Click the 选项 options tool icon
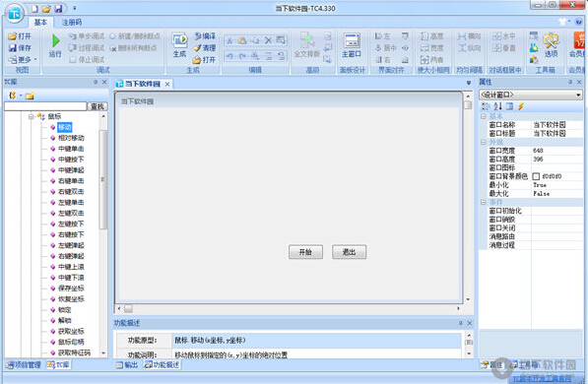The image size is (588, 384). [x=551, y=40]
